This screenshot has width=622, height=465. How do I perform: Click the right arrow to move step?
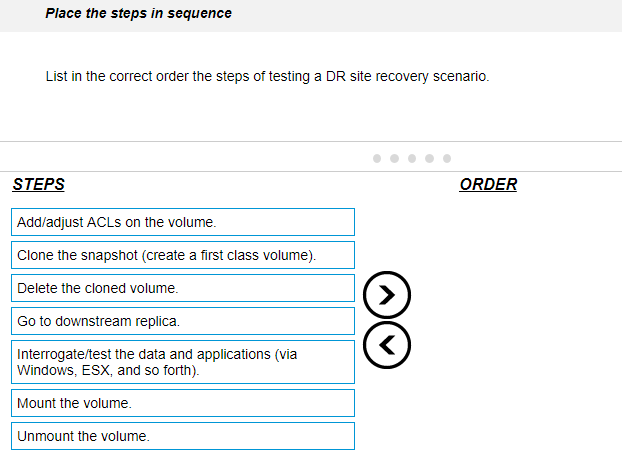(387, 293)
